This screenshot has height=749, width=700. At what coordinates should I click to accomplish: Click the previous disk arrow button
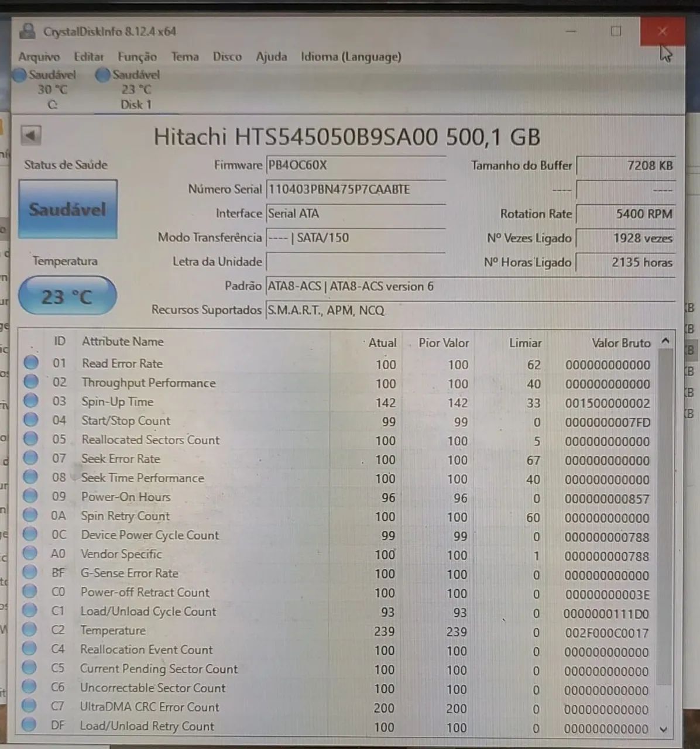pyautogui.click(x=30, y=135)
